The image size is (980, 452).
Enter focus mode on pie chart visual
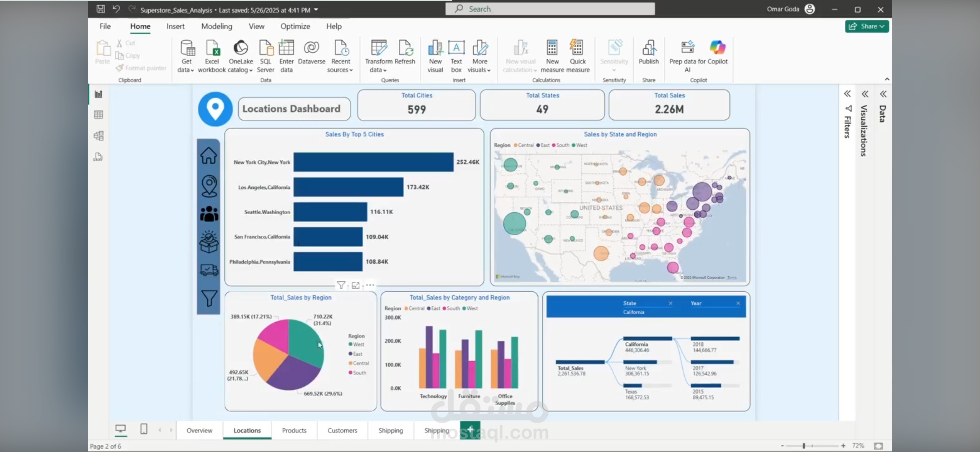[356, 285]
